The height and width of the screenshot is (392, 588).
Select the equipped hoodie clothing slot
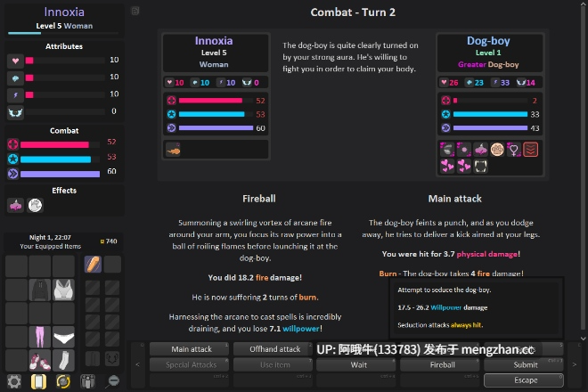40,290
